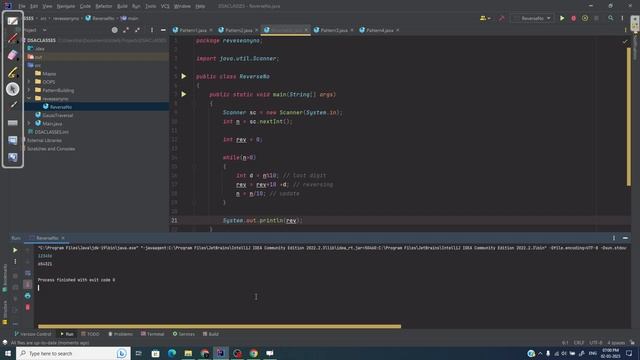
Task: Open the VCS menu
Action: 165,6
